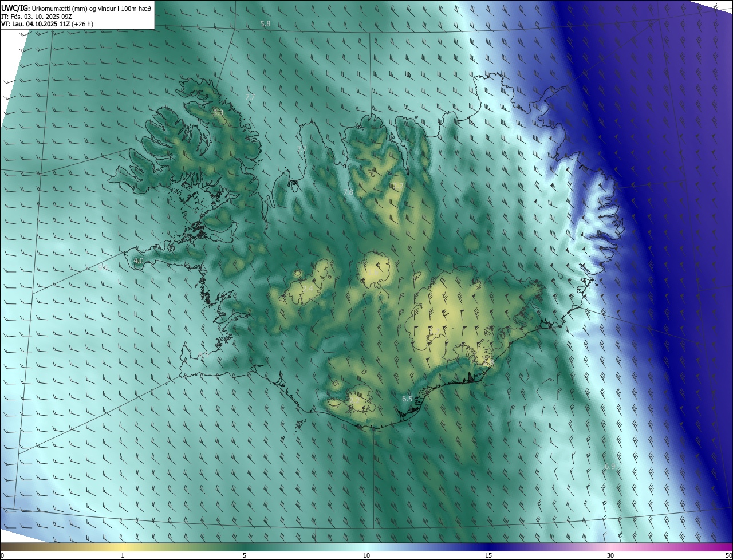This screenshot has width=733, height=560.
Task: Click the "50" tick label on the color scale
Action: [728, 556]
